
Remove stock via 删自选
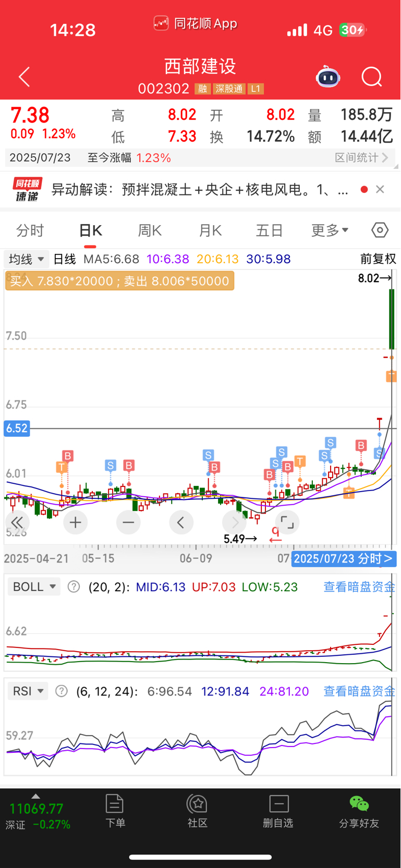point(278,811)
